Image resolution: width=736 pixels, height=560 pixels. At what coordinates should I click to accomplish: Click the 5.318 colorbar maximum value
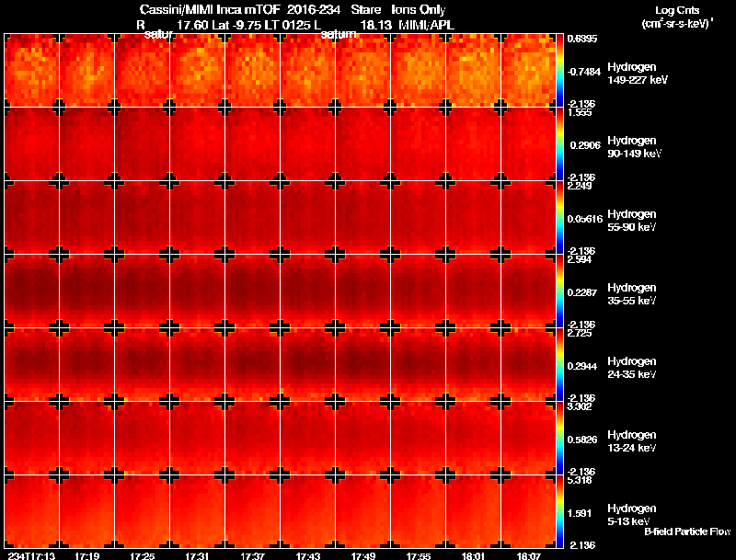tap(580, 480)
